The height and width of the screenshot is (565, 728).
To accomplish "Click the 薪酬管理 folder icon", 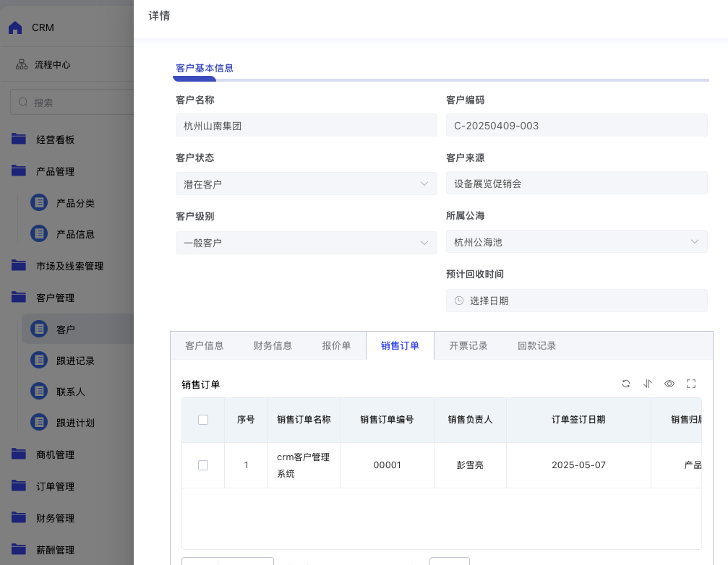I will tap(19, 549).
